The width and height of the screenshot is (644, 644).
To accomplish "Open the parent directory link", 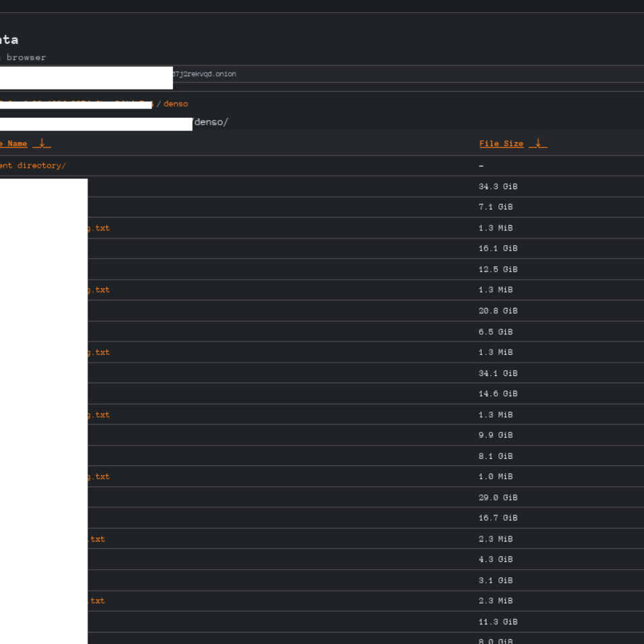I will pos(32,166).
